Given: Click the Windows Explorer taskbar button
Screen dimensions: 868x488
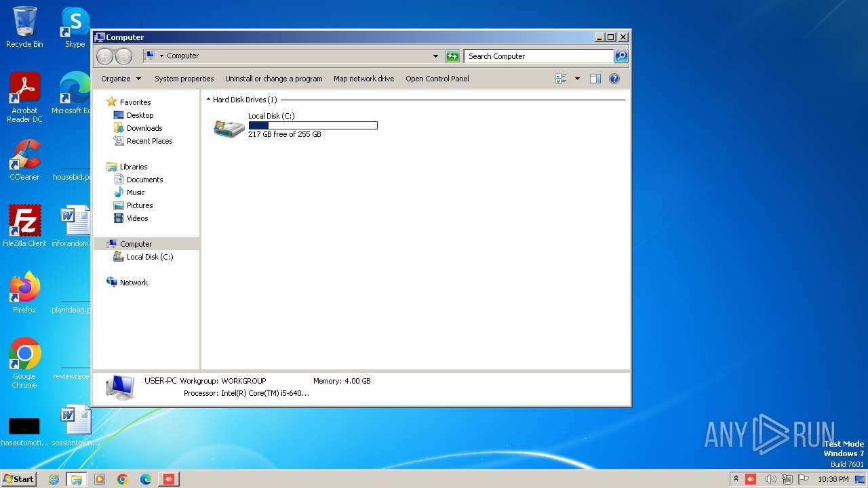Looking at the screenshot, I should click(x=77, y=479).
